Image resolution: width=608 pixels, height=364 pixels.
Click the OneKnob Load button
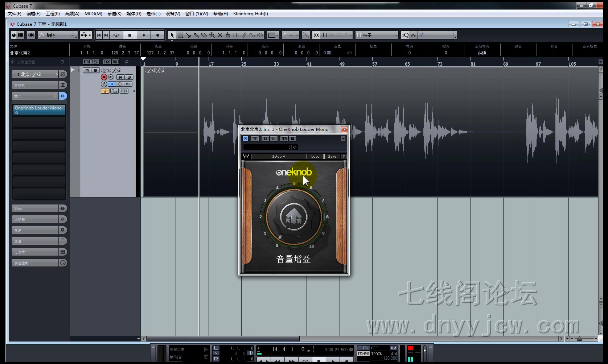coord(315,157)
